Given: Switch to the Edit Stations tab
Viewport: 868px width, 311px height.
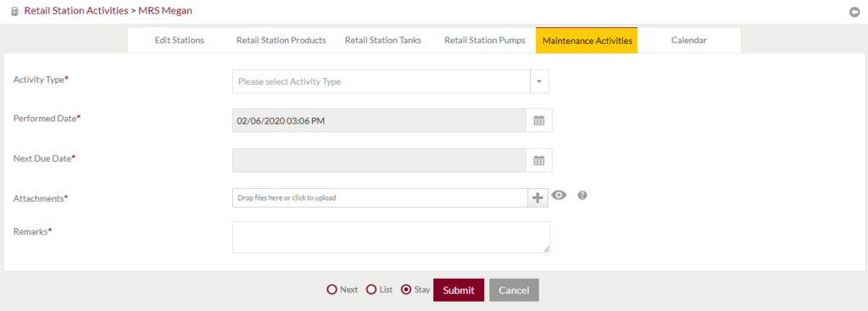Looking at the screenshot, I should click(180, 41).
